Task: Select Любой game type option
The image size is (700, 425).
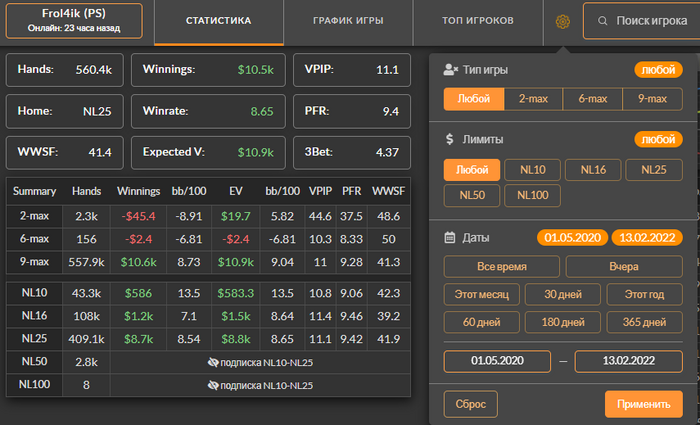Action: click(x=474, y=99)
